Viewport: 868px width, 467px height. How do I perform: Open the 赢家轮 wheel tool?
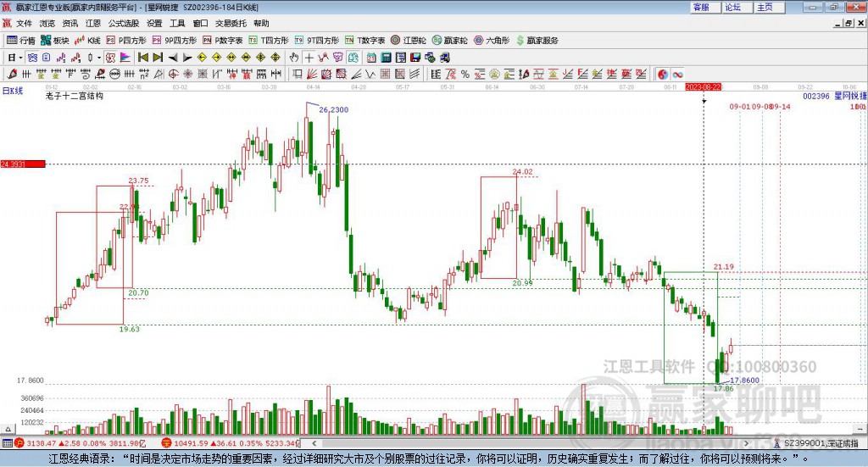[x=450, y=41]
